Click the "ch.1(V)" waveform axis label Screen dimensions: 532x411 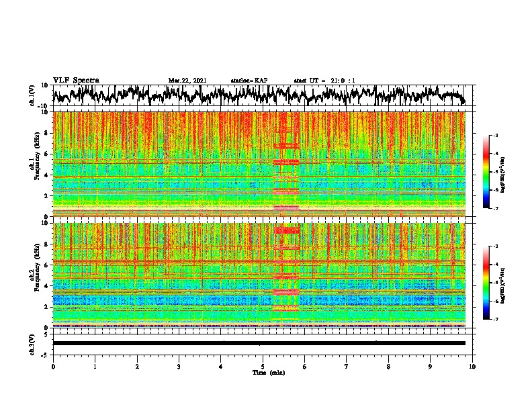(x=32, y=95)
